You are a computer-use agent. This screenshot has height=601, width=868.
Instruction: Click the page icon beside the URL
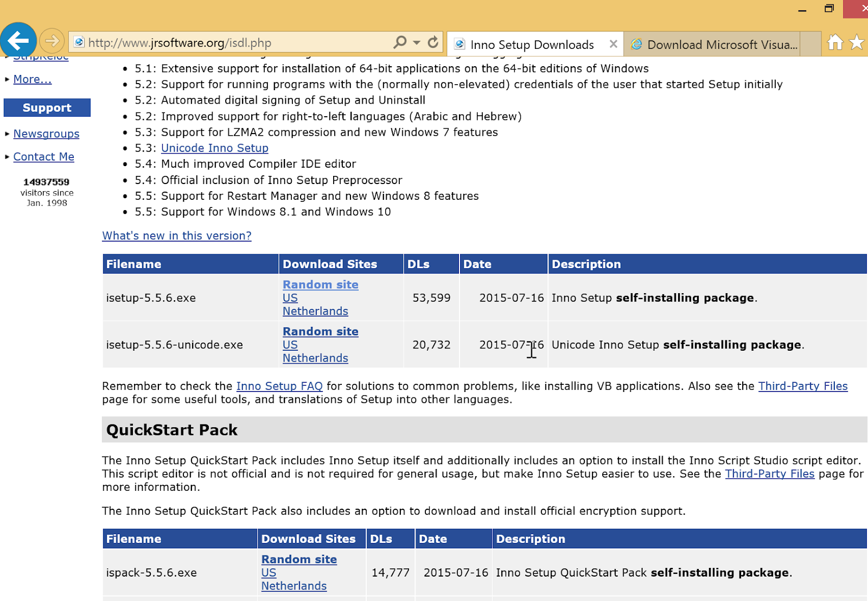coord(79,42)
